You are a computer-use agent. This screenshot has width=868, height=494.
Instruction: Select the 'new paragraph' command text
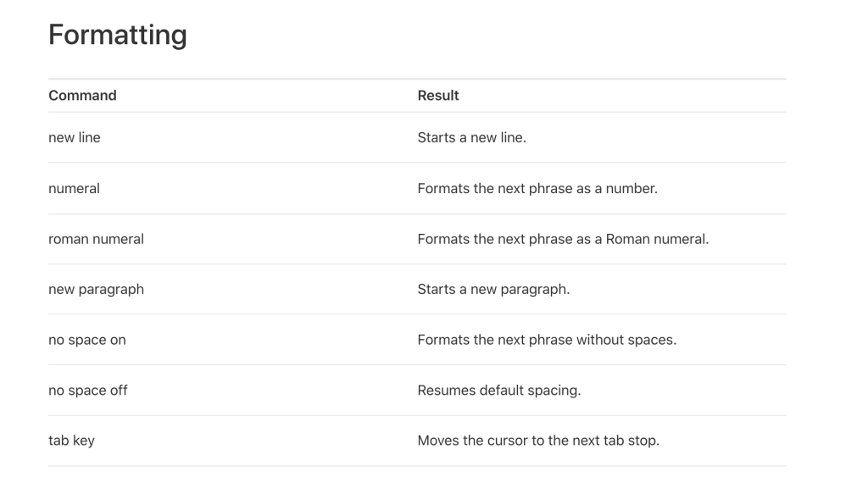click(96, 289)
